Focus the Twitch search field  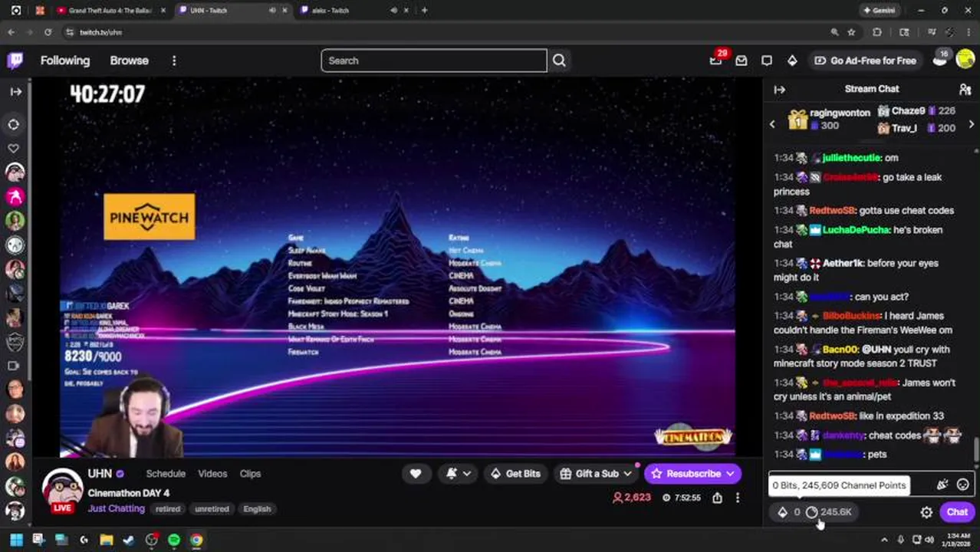pyautogui.click(x=434, y=61)
